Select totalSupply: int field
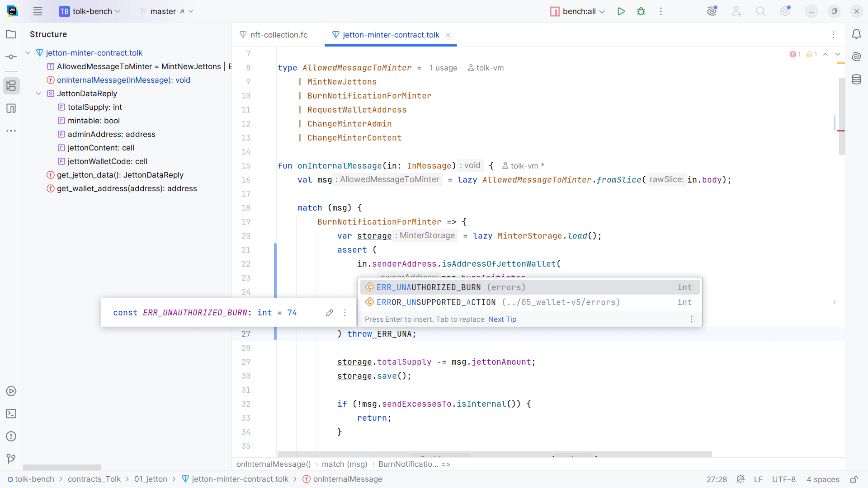868x488 pixels. [x=94, y=107]
